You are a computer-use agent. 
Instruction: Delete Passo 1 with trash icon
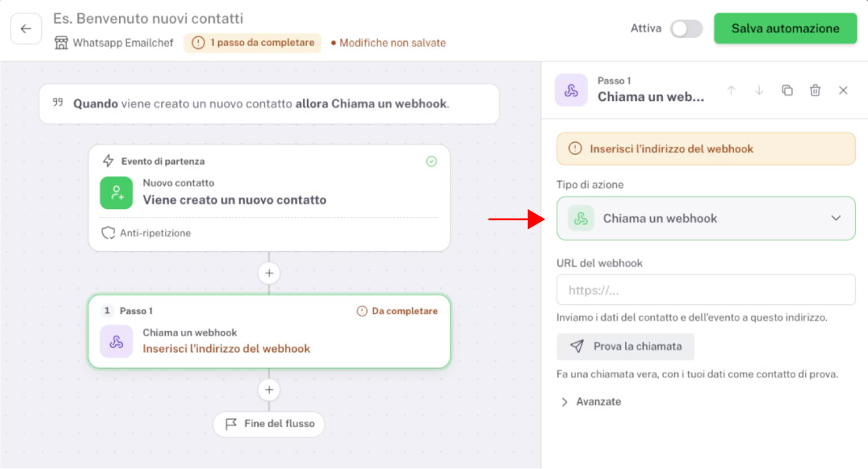[815, 90]
